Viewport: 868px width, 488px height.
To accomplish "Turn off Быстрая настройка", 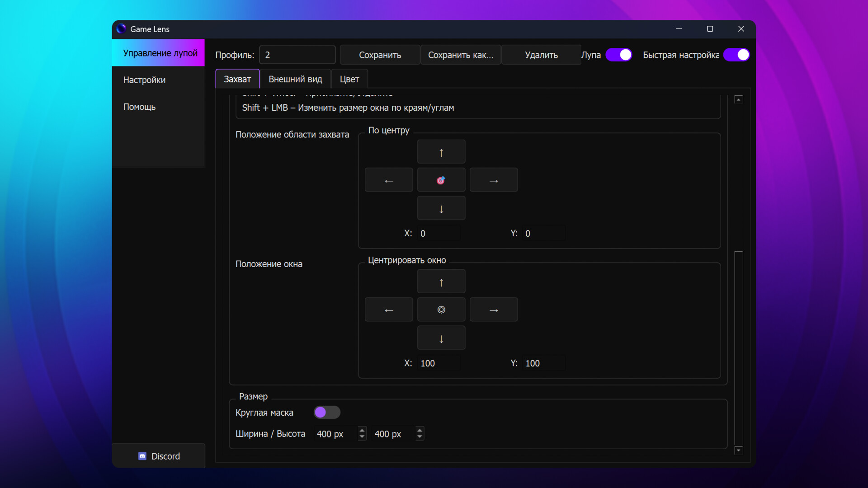I will coord(737,54).
